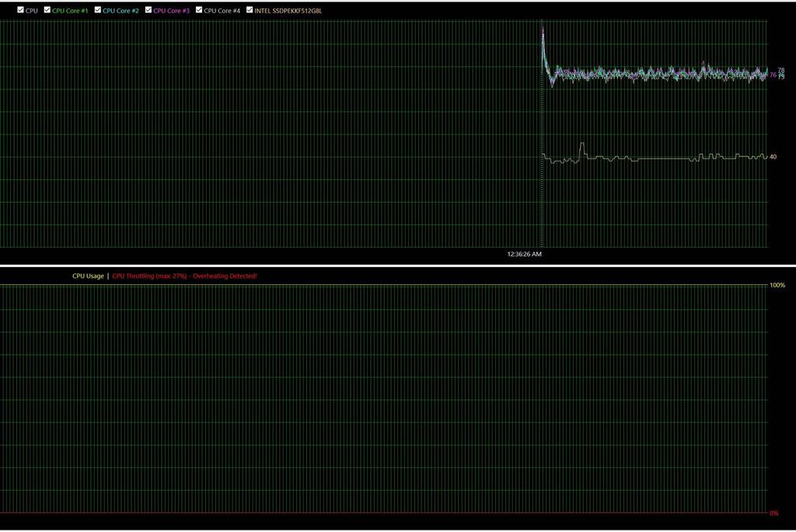Toggle the CPU Core #1 checkbox
This screenshot has width=796, height=532.
[x=47, y=9]
